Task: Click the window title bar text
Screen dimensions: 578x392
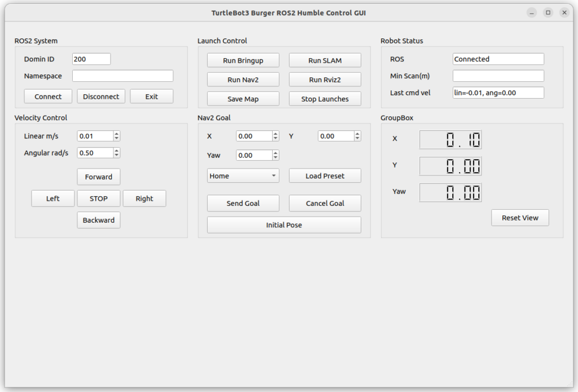Action: pyautogui.click(x=288, y=13)
